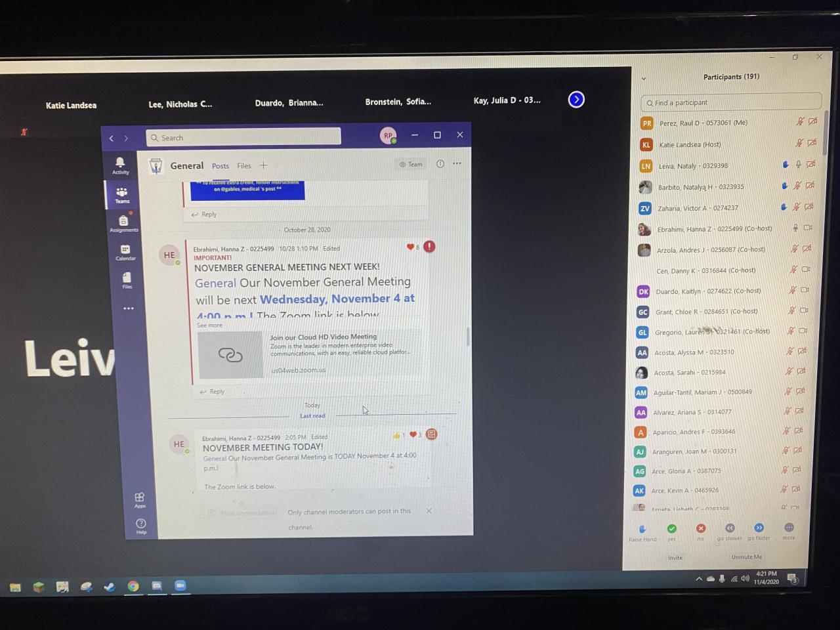Toggle the go slower feedback
Screen dimensions: 840x630
pos(729,532)
